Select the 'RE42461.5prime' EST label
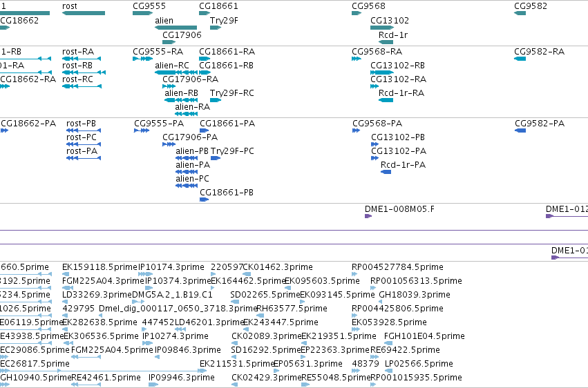 [x=106, y=378]
